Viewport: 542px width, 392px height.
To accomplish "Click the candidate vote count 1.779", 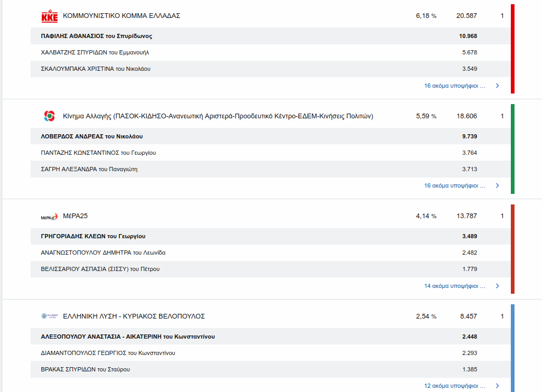I will (470, 269).
